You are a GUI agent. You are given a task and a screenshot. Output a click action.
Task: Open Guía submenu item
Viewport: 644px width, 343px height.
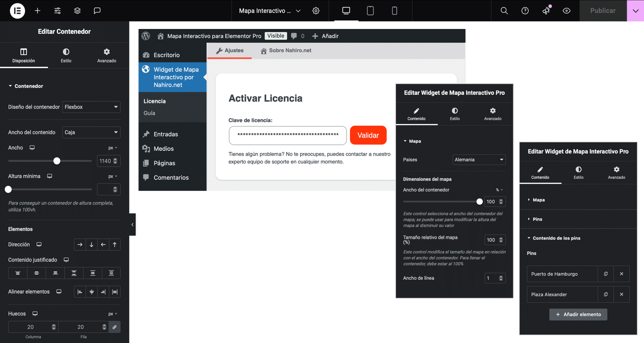[149, 113]
